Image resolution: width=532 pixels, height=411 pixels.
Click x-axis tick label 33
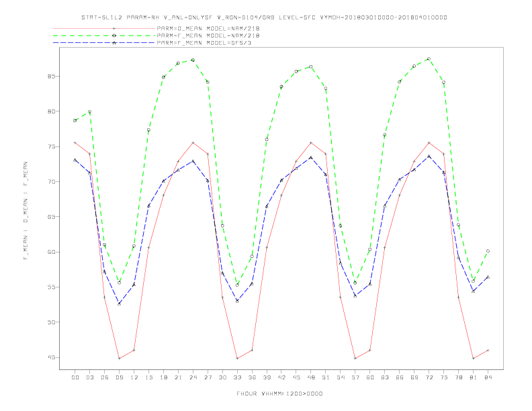(x=237, y=377)
